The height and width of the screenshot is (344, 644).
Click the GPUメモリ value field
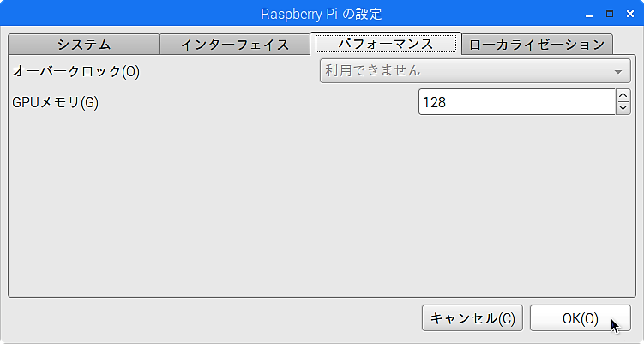[x=517, y=101]
